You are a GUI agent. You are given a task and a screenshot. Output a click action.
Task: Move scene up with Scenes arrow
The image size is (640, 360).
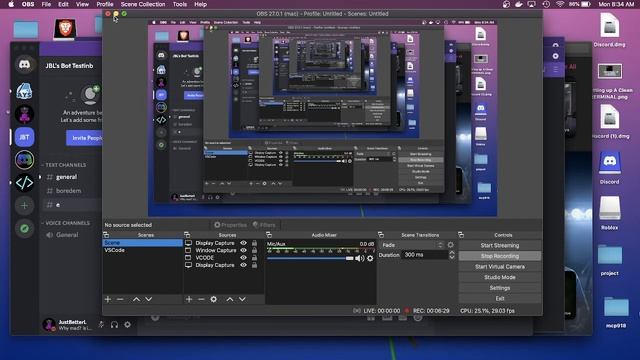tap(136, 299)
